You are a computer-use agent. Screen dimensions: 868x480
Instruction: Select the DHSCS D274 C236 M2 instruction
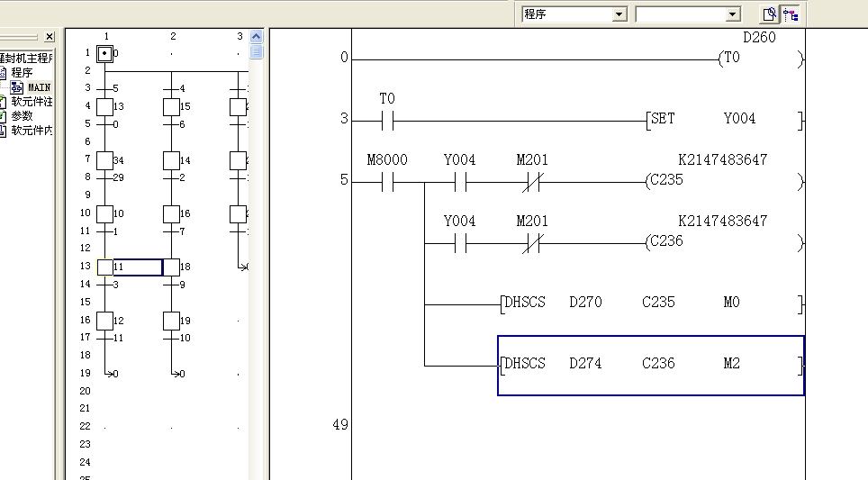(x=650, y=365)
